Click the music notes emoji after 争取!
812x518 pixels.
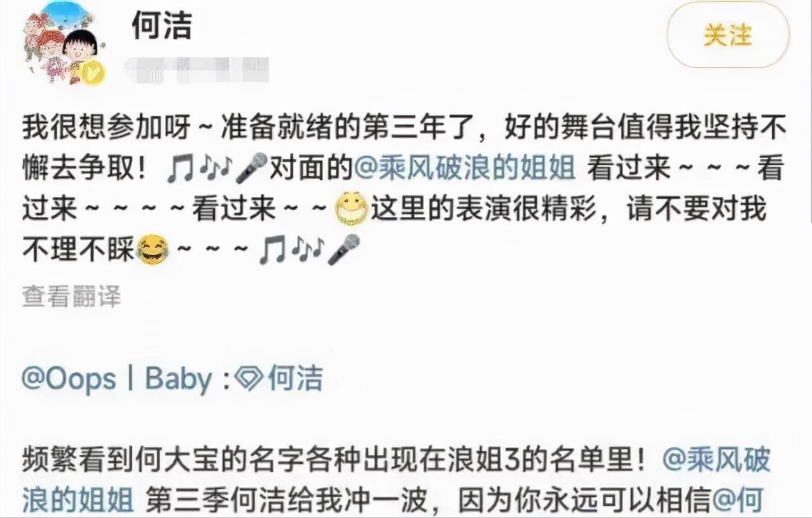coord(199,170)
